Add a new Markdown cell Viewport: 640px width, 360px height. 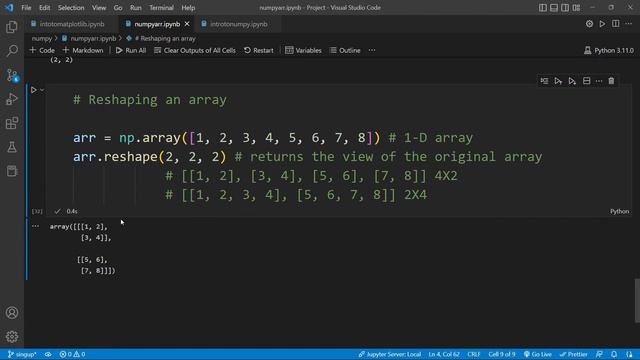[x=83, y=50]
